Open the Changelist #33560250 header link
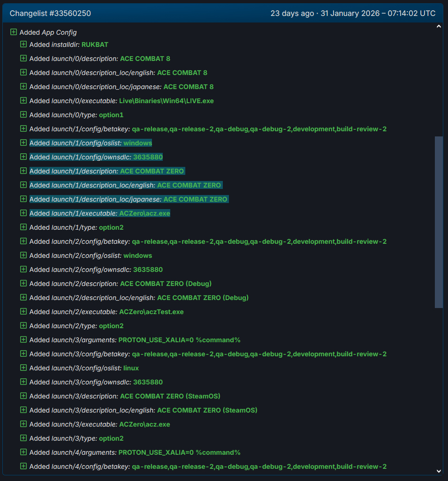The image size is (448, 481). click(50, 14)
